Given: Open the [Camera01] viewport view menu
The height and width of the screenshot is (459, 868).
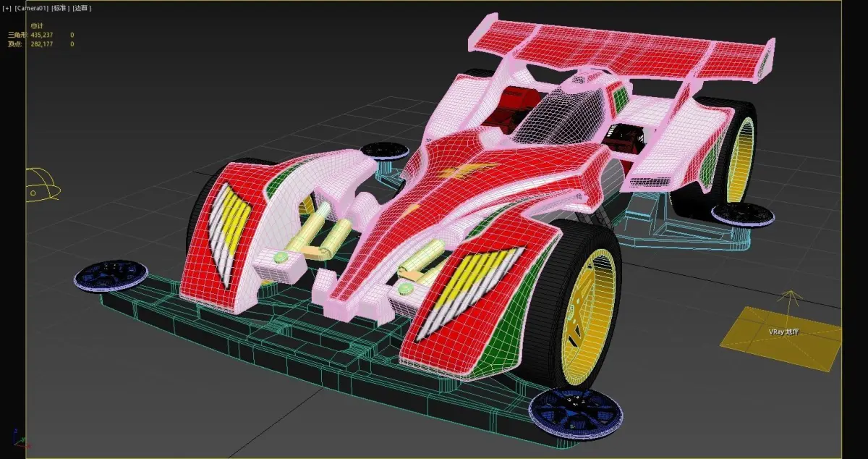Looking at the screenshot, I should click(x=31, y=8).
